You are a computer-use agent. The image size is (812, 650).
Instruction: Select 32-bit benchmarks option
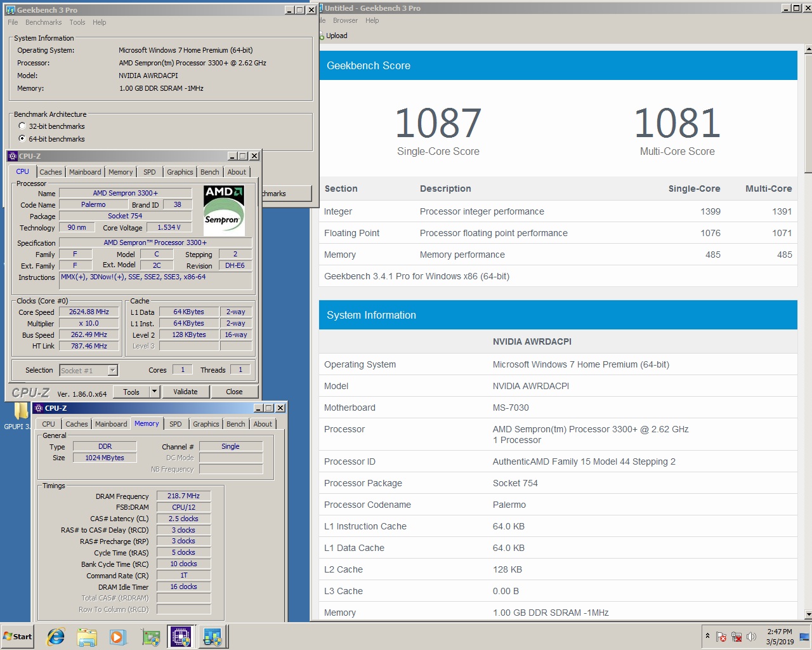coord(22,126)
